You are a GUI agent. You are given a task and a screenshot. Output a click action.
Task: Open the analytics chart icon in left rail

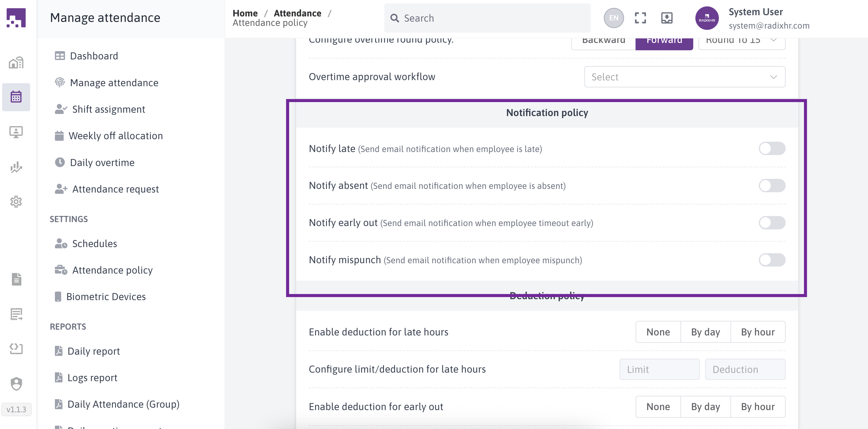click(x=16, y=167)
